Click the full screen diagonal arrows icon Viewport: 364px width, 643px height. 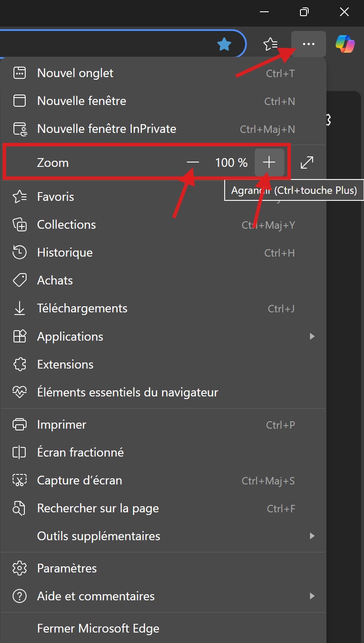[307, 162]
